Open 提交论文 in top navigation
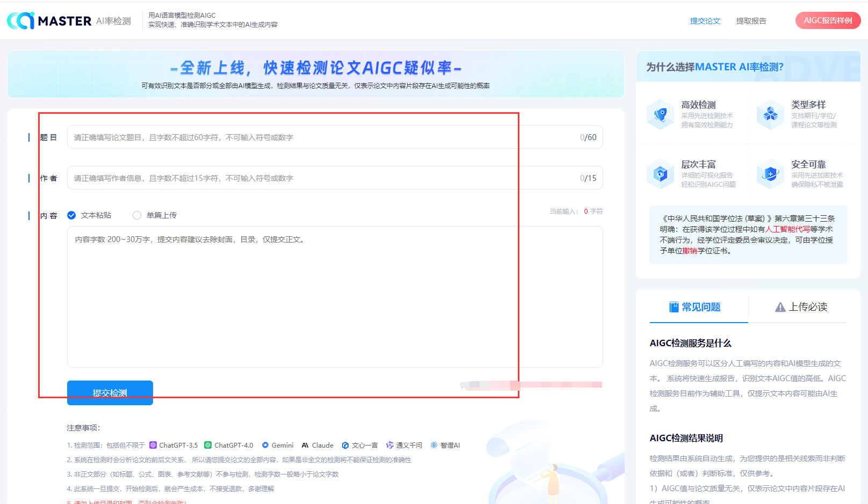Screen dimensions: 868x504 (705, 21)
